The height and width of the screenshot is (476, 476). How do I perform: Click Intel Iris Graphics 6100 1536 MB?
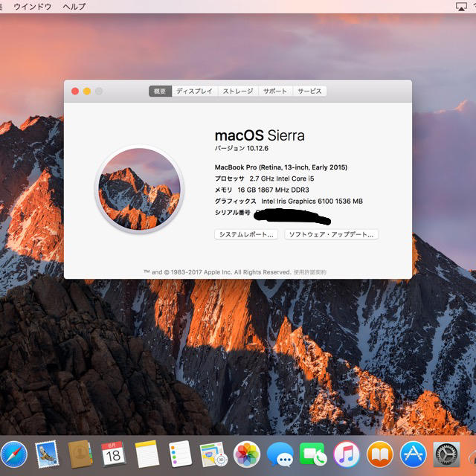point(312,202)
